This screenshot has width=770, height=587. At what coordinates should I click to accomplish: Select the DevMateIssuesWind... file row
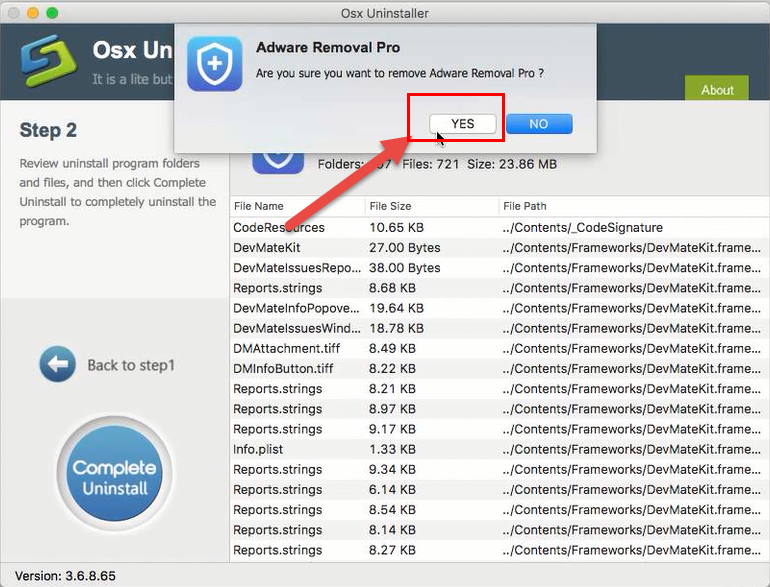click(499, 328)
